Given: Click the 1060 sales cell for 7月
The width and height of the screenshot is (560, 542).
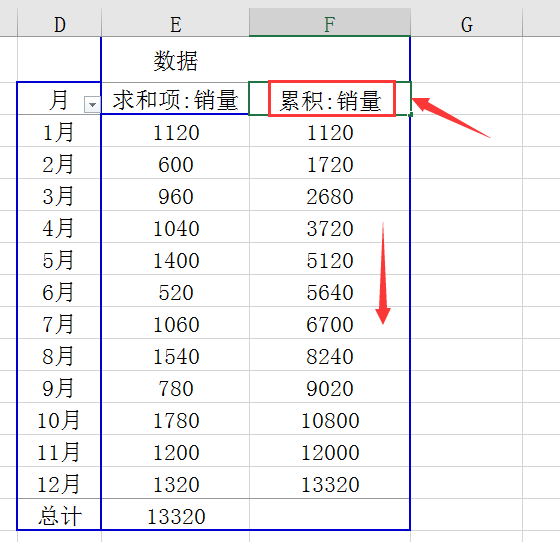Looking at the screenshot, I should [x=175, y=323].
